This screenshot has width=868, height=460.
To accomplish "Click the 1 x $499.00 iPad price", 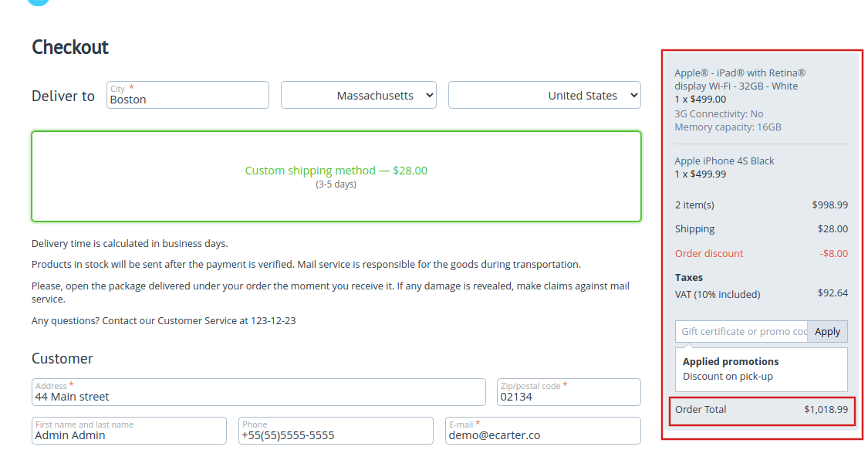I will tap(701, 99).
